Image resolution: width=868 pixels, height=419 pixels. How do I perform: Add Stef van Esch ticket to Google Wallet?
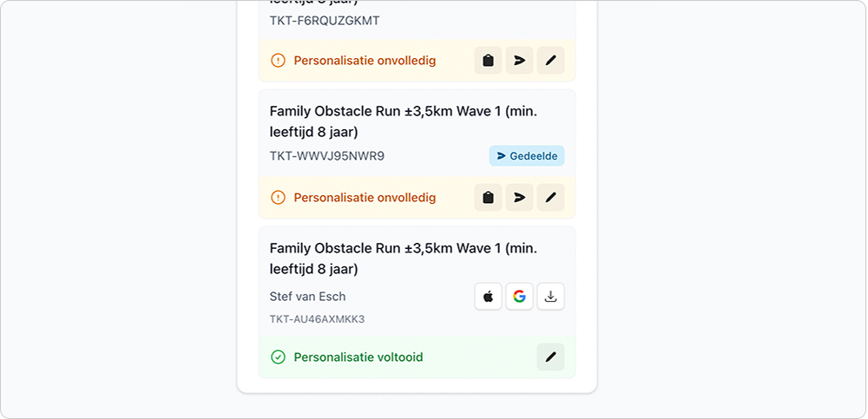[519, 297]
